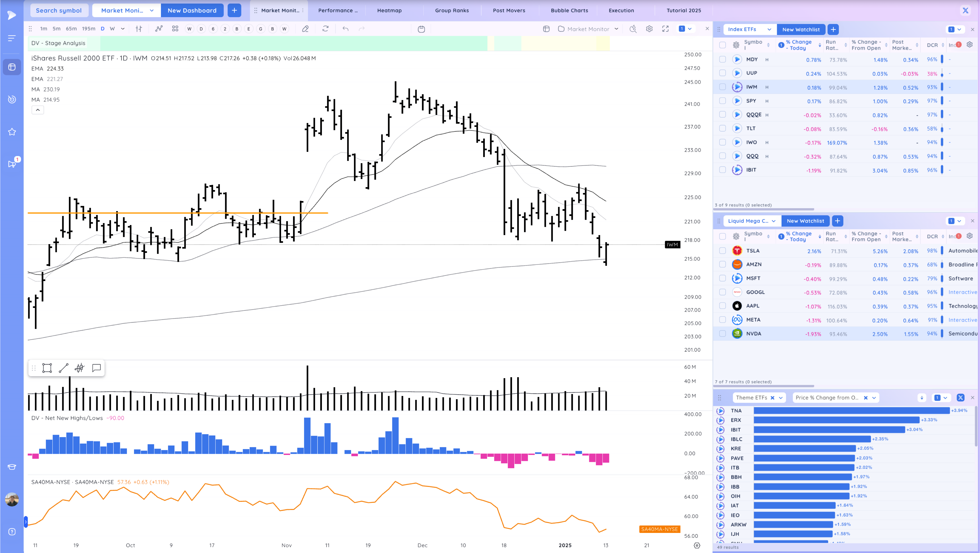
Task: Add a text comment annotation
Action: point(96,368)
